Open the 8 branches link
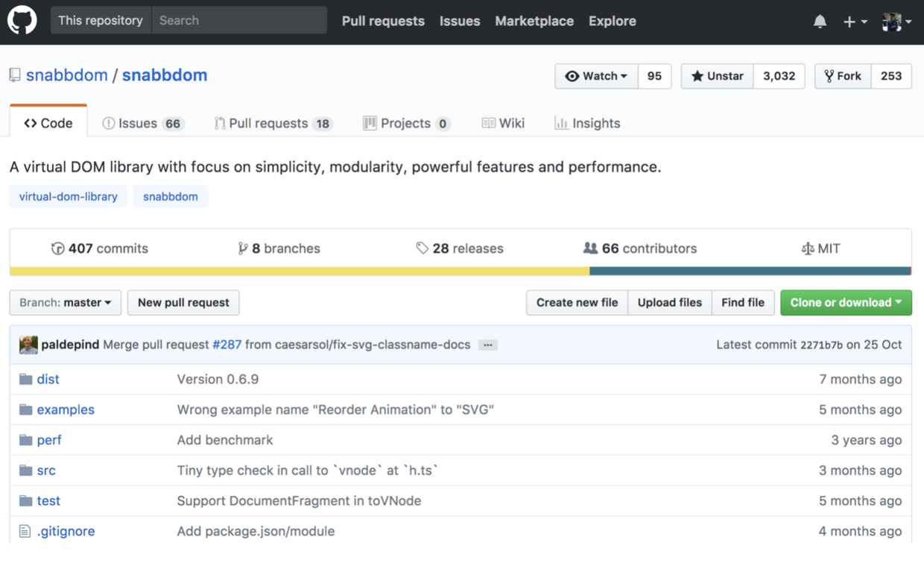924x572 pixels. tap(279, 248)
